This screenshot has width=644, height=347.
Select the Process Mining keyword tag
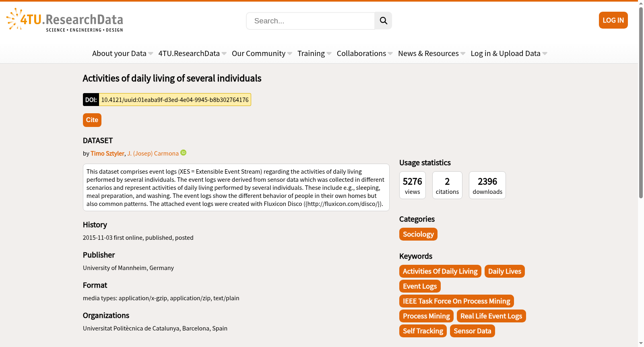point(426,316)
